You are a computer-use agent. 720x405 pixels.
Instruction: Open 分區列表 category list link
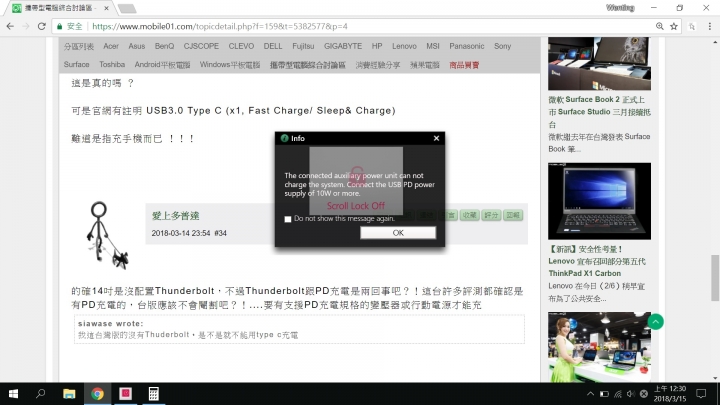(x=79, y=46)
